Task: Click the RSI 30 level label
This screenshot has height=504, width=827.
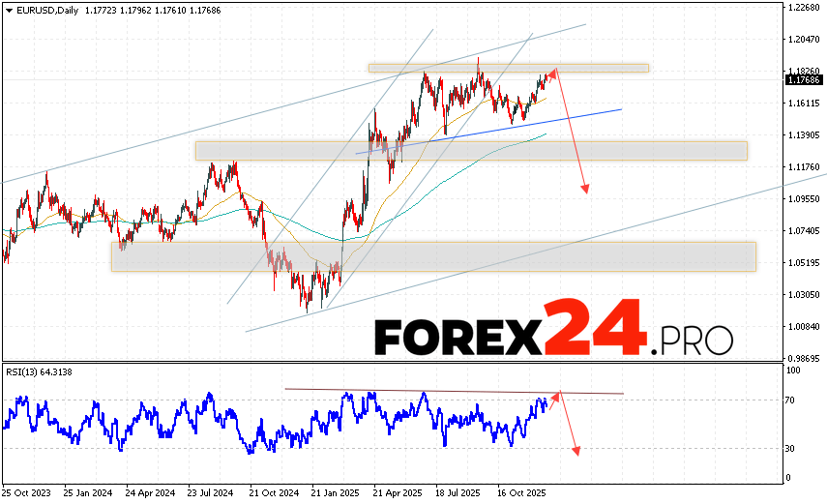Action: [790, 448]
